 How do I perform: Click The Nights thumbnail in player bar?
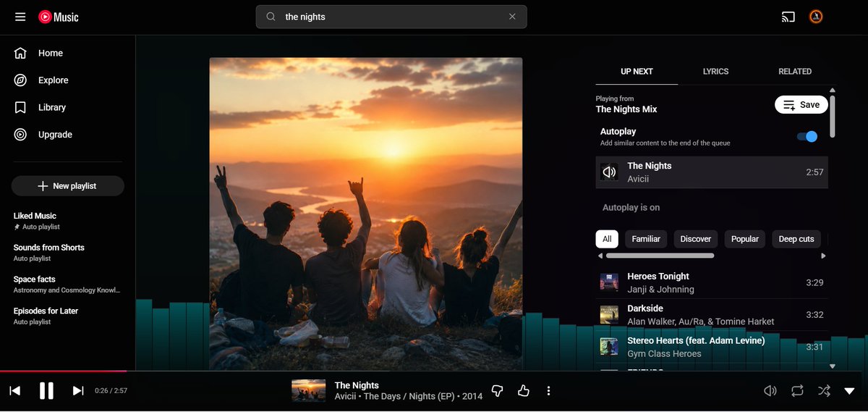click(x=309, y=390)
